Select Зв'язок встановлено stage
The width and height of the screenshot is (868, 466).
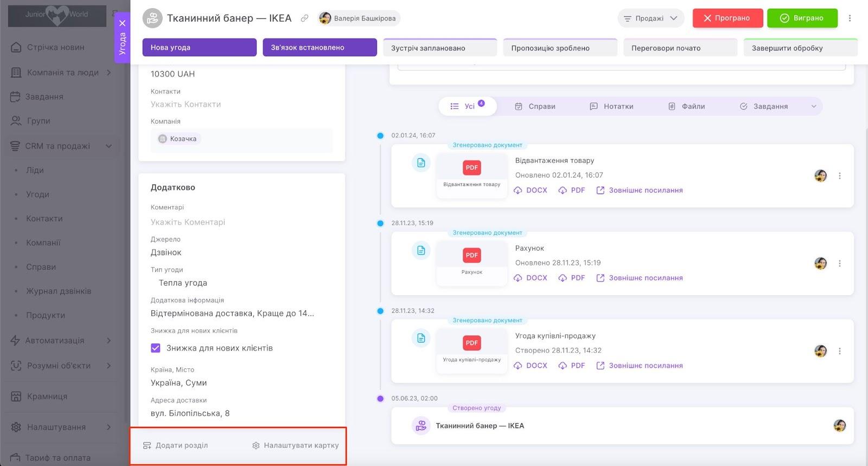[x=320, y=47]
